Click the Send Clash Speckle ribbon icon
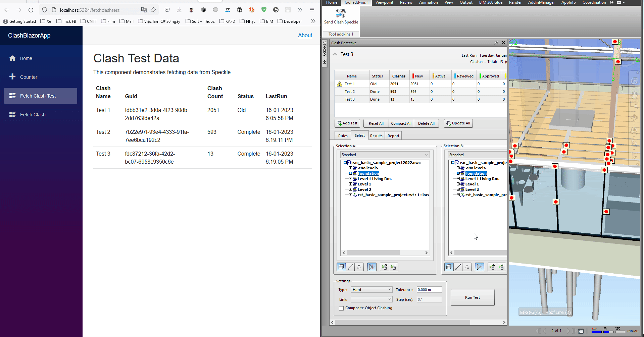This screenshot has height=337, width=644. [341, 13]
